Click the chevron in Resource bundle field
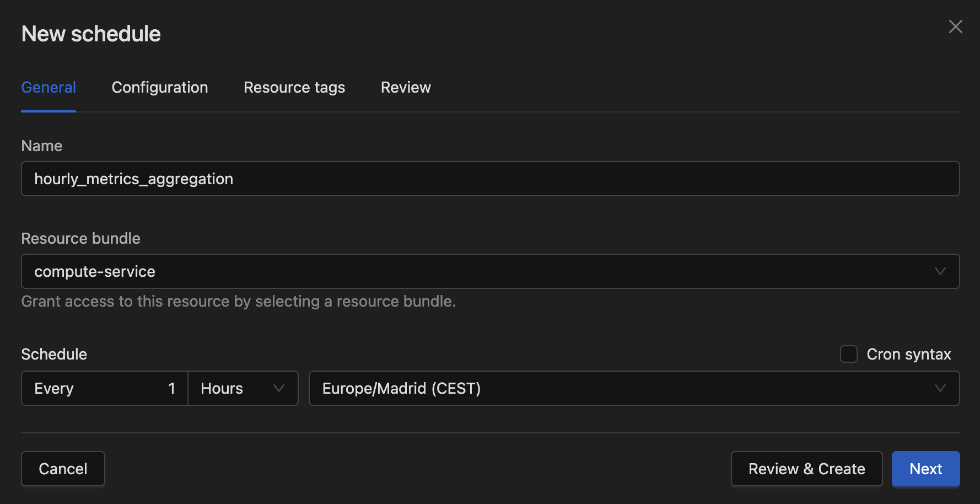This screenshot has width=980, height=504. (x=940, y=271)
